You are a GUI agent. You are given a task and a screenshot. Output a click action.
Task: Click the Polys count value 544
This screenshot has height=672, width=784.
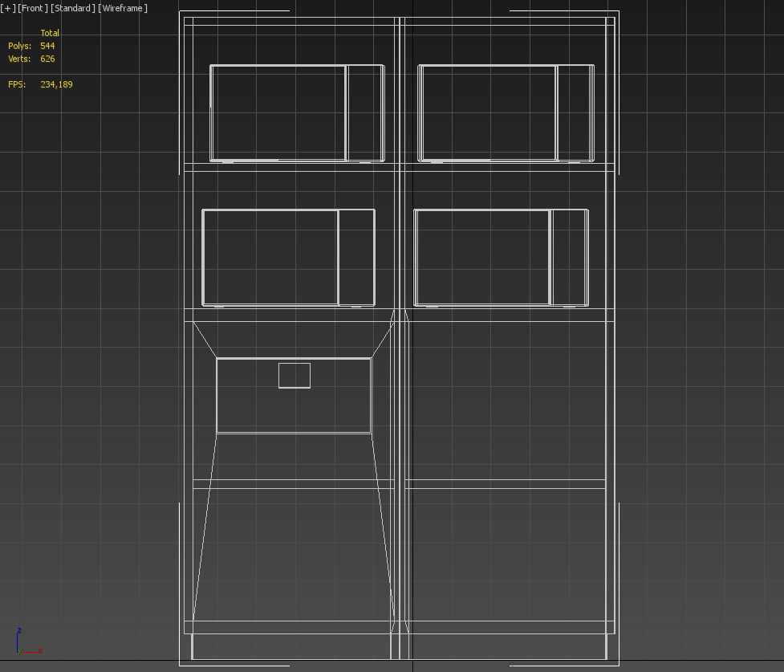click(x=47, y=46)
